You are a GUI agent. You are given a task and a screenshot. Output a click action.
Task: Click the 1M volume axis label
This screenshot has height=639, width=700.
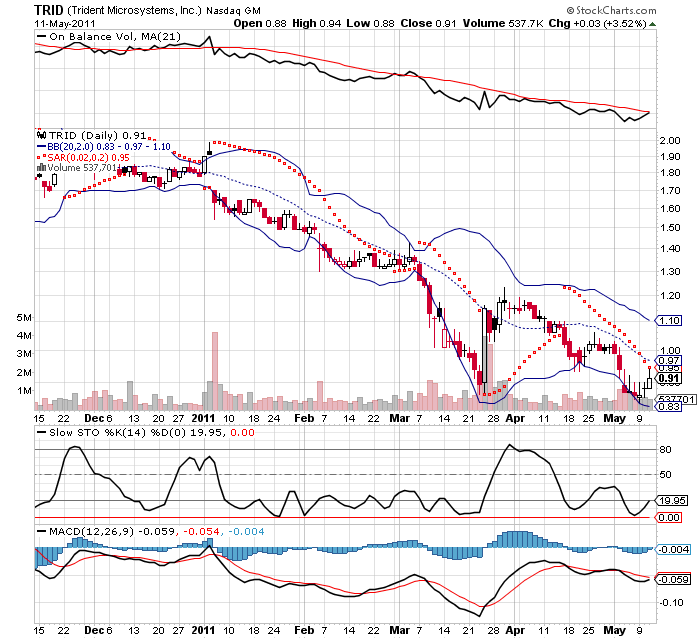[24, 391]
